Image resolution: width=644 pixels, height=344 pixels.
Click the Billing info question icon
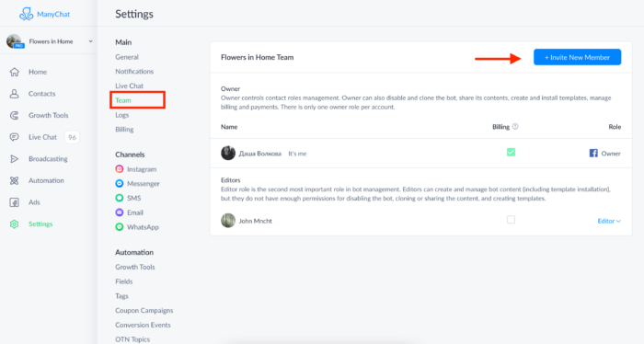tap(515, 126)
